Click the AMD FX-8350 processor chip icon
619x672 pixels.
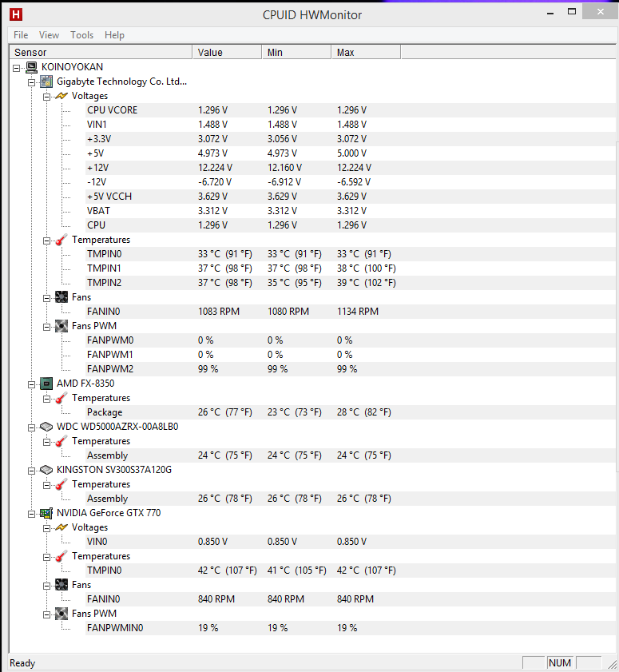pos(46,384)
